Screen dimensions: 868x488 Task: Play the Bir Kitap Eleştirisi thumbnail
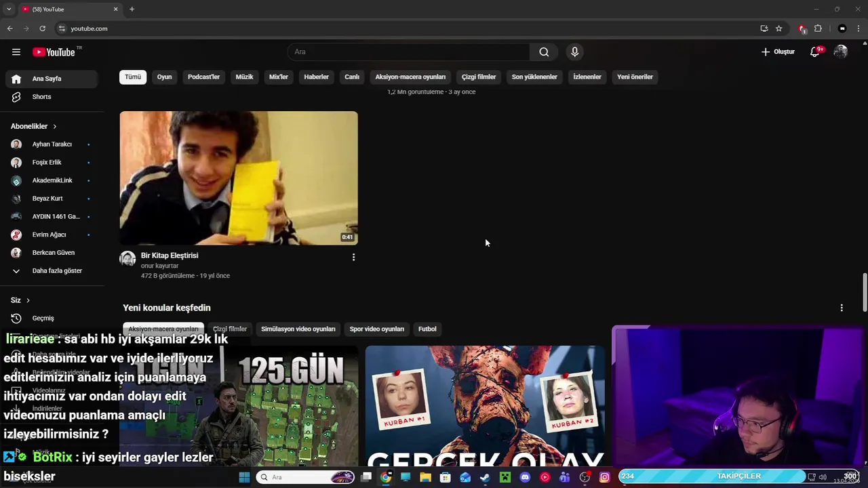point(239,178)
